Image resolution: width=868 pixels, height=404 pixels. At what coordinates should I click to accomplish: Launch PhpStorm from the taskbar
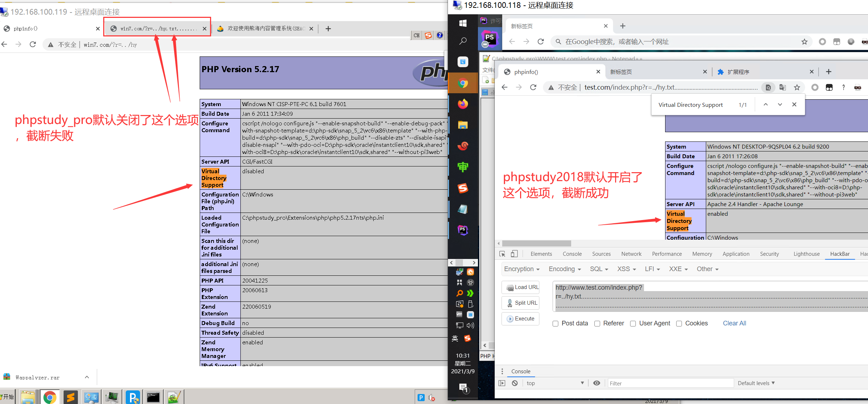pyautogui.click(x=463, y=230)
